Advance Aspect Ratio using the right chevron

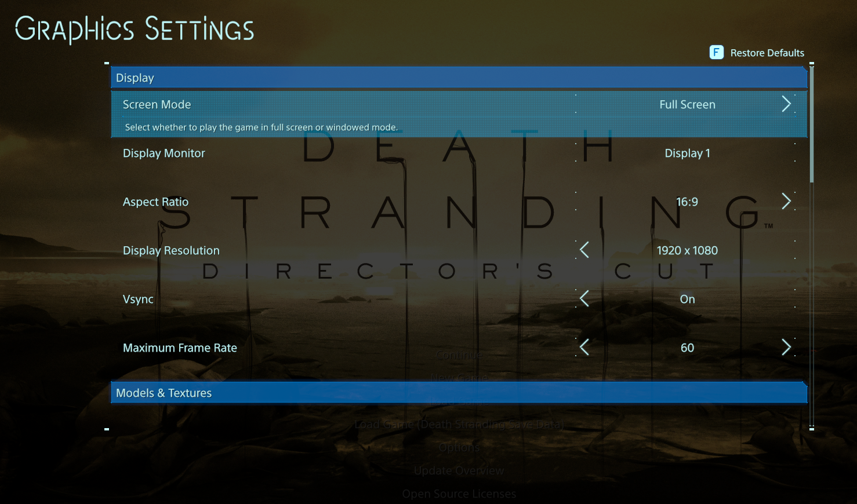pos(786,202)
